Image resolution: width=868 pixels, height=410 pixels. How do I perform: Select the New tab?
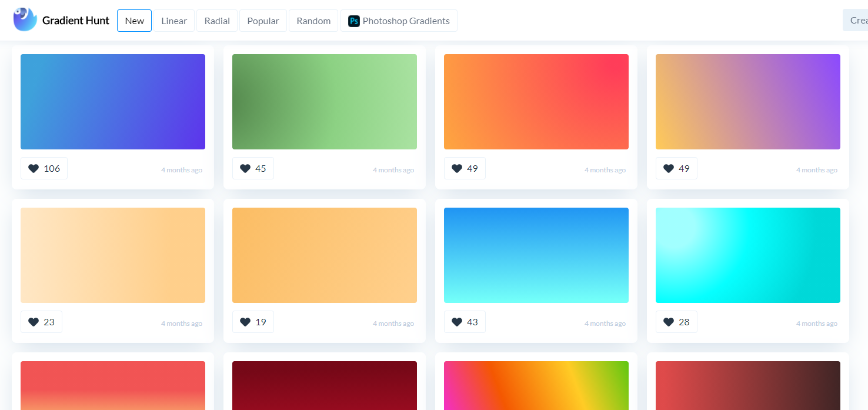click(x=134, y=21)
